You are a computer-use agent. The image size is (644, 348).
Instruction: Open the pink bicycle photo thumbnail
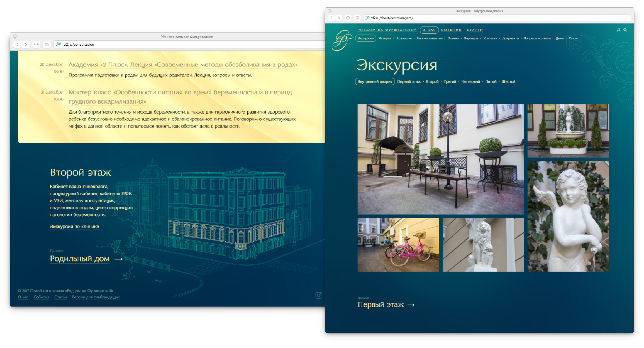tap(398, 245)
